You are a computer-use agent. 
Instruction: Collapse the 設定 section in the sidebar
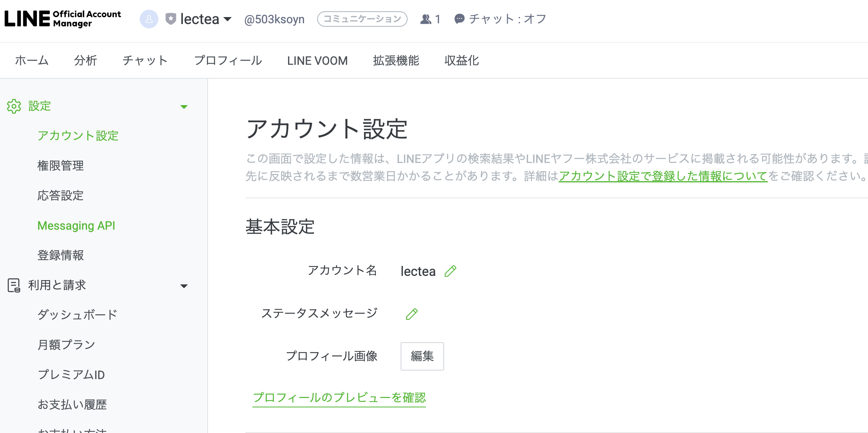[x=184, y=107]
